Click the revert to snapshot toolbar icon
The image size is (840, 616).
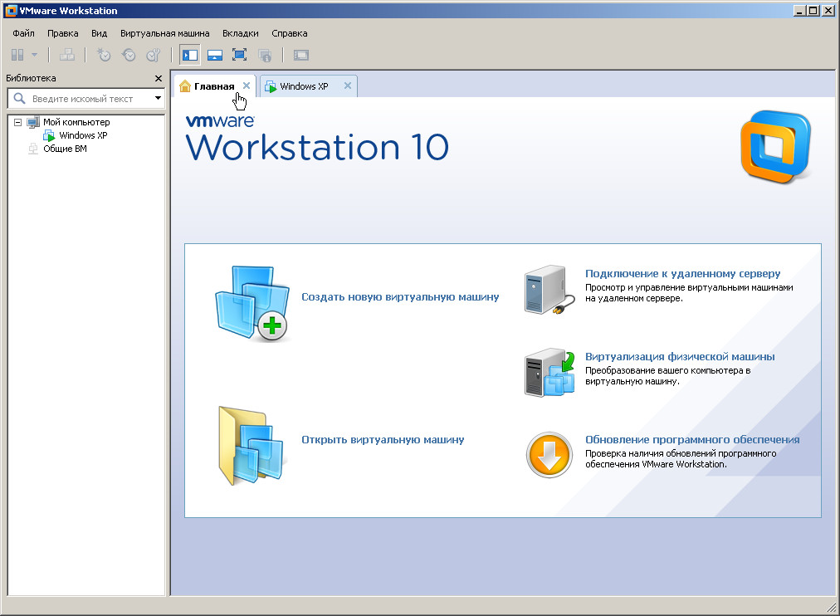click(x=129, y=55)
